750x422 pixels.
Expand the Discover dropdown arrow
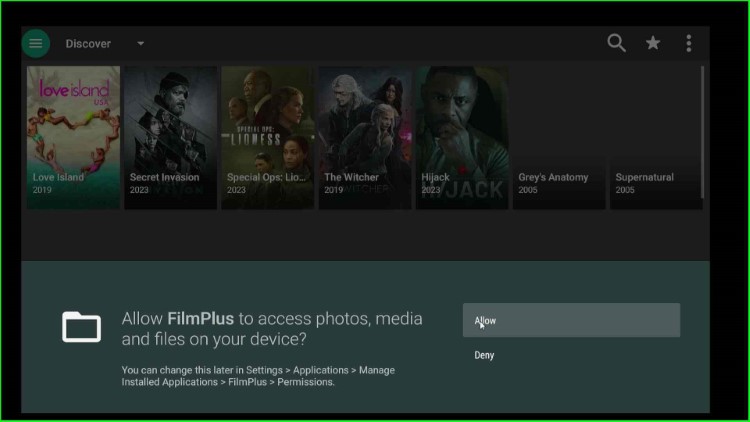(x=141, y=44)
